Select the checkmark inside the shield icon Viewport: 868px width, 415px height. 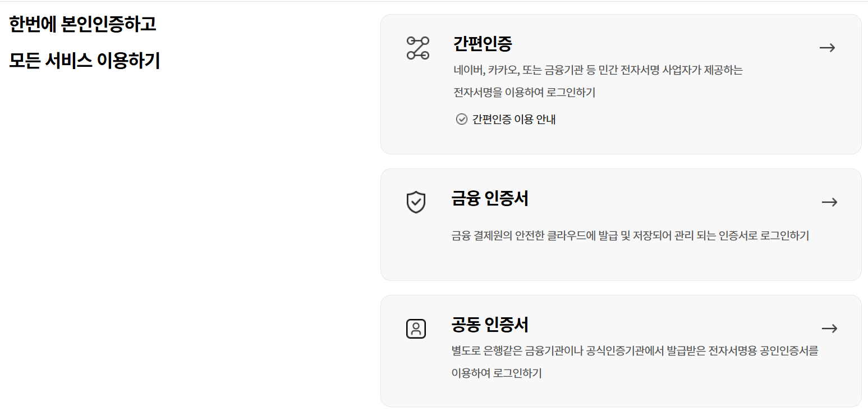point(416,202)
